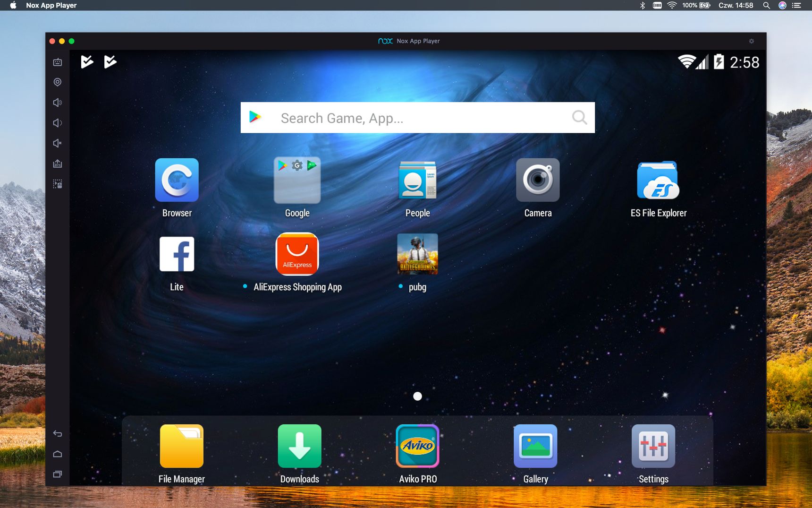Image resolution: width=812 pixels, height=508 pixels.
Task: Click Android back button in sidebar
Action: pyautogui.click(x=58, y=433)
